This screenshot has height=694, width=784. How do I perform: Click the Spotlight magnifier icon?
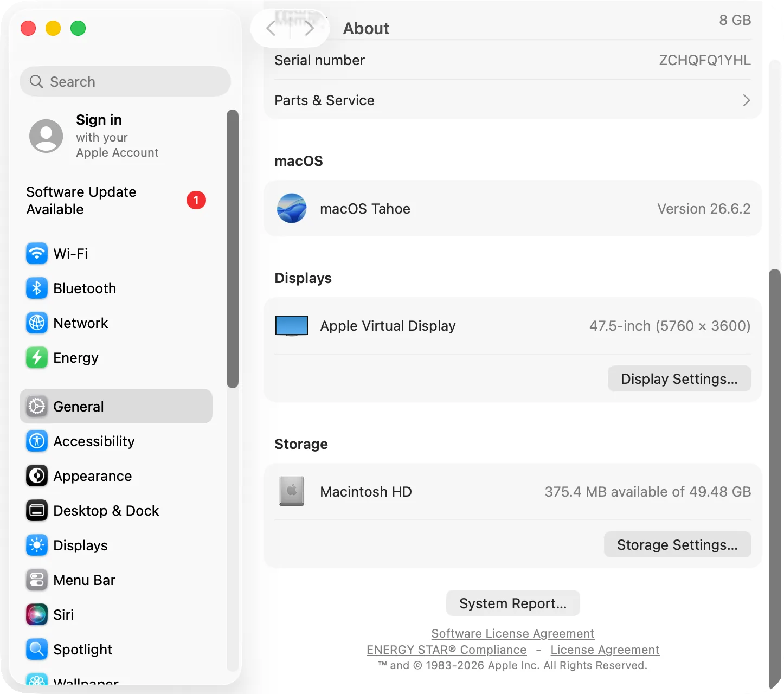37,649
